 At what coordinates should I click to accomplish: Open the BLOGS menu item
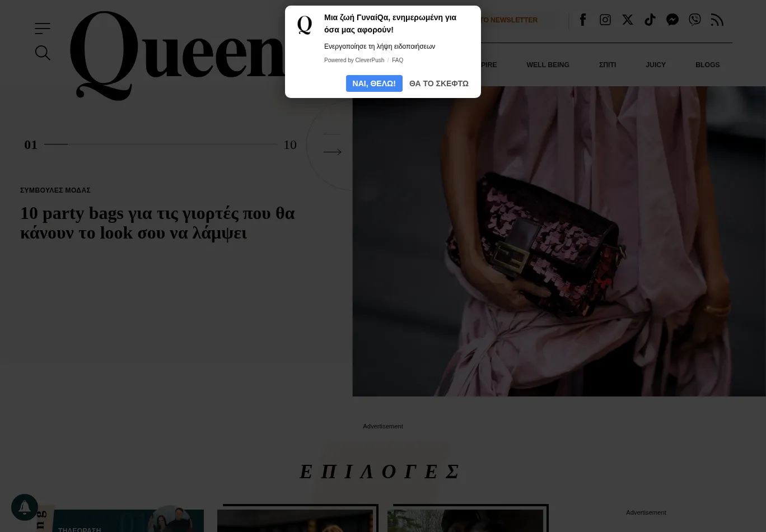tap(708, 65)
